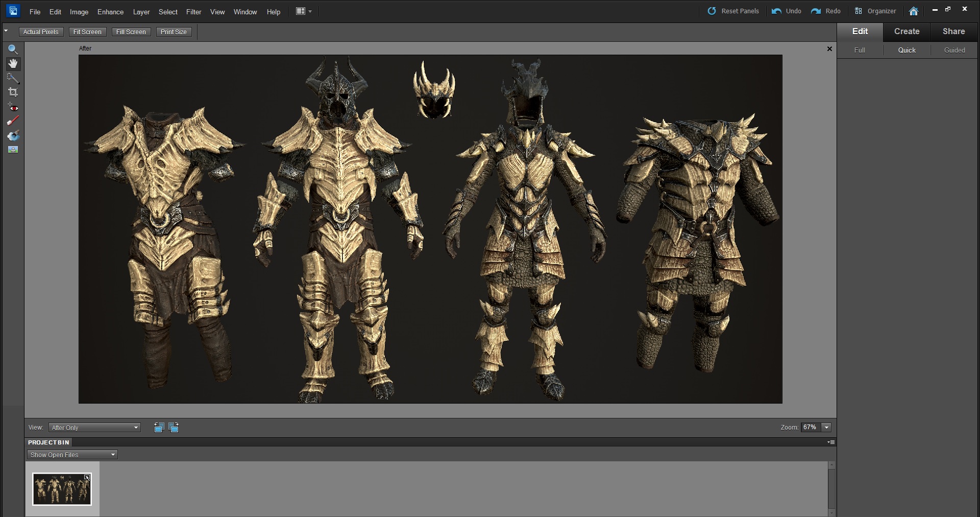The height and width of the screenshot is (517, 980).
Task: Switch to the Share tab
Action: [x=954, y=31]
